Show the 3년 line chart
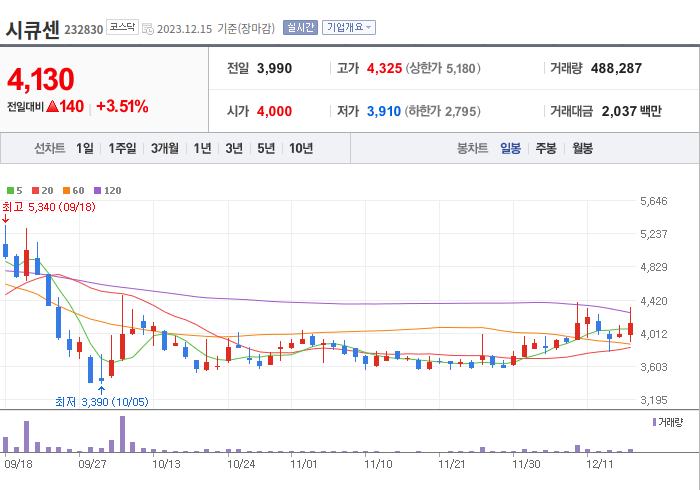The width and height of the screenshot is (700, 490). pyautogui.click(x=234, y=148)
